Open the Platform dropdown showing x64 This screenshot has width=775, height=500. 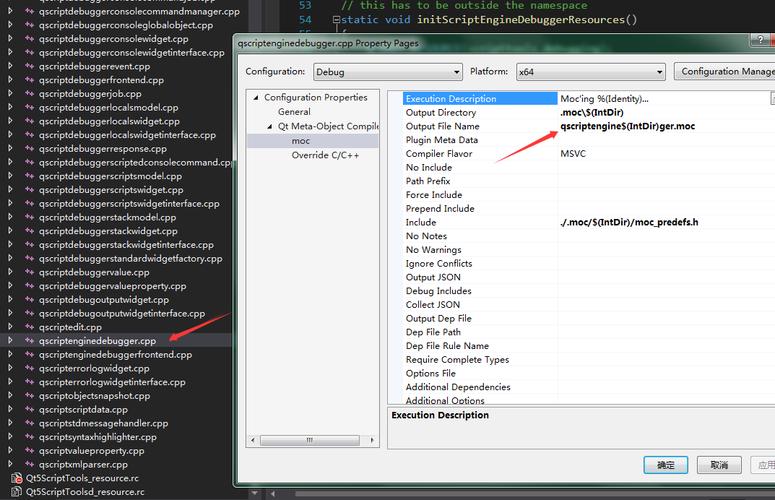tap(590, 72)
